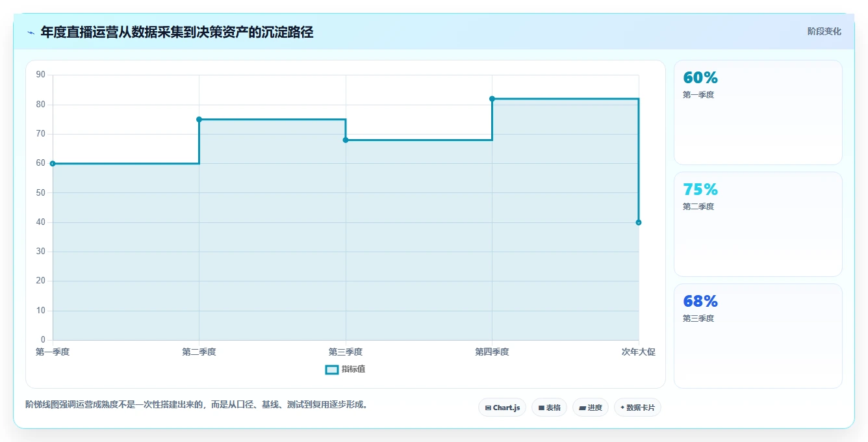This screenshot has height=442, width=868.
Task: Click the Chart.js tag pill
Action: point(502,408)
